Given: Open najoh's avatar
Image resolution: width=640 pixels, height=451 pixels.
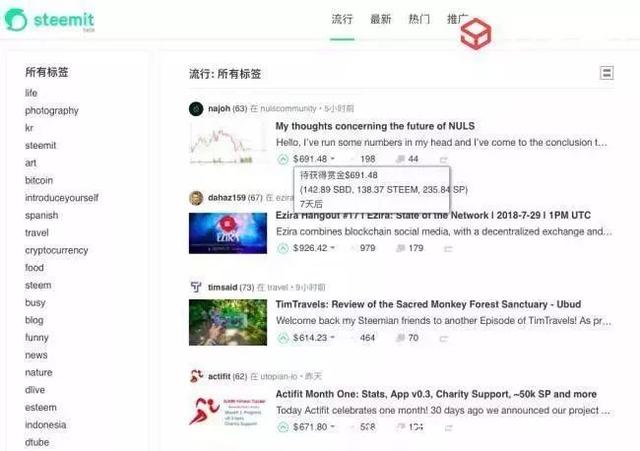Looking at the screenshot, I should click(196, 109).
